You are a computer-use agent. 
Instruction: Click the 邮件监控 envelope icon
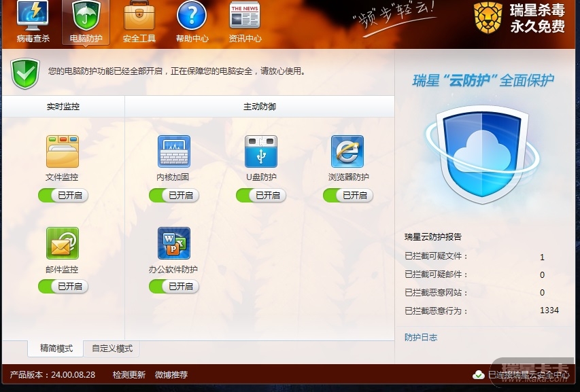[x=63, y=243]
